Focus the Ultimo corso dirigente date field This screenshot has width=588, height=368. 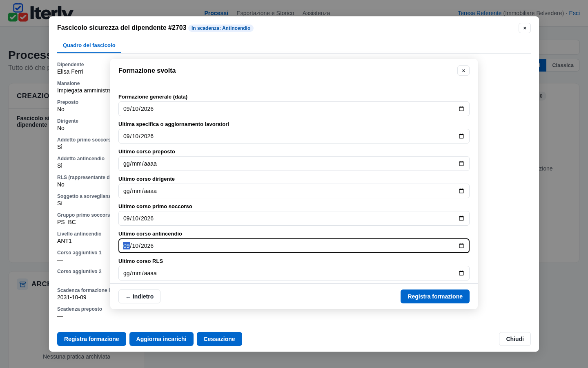coord(294,191)
